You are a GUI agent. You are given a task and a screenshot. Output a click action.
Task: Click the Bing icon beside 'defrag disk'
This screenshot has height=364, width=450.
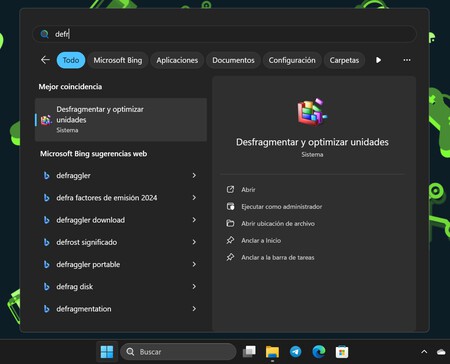click(x=47, y=287)
